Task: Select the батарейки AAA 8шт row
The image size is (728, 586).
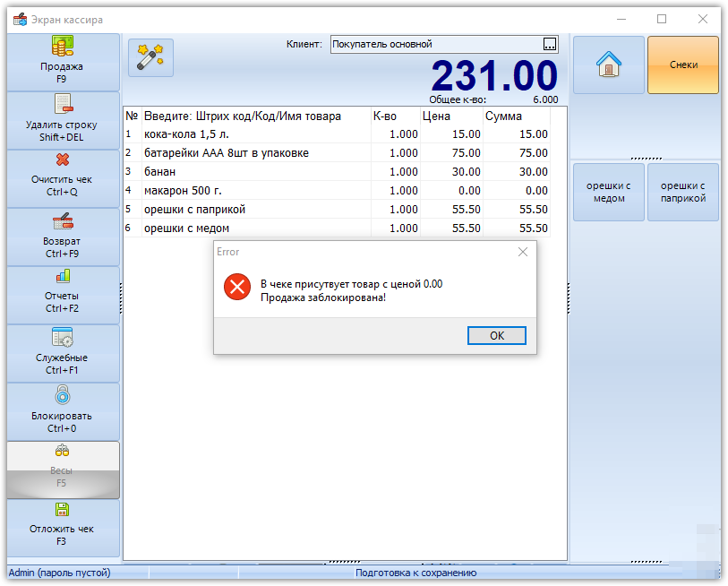Action: click(337, 153)
